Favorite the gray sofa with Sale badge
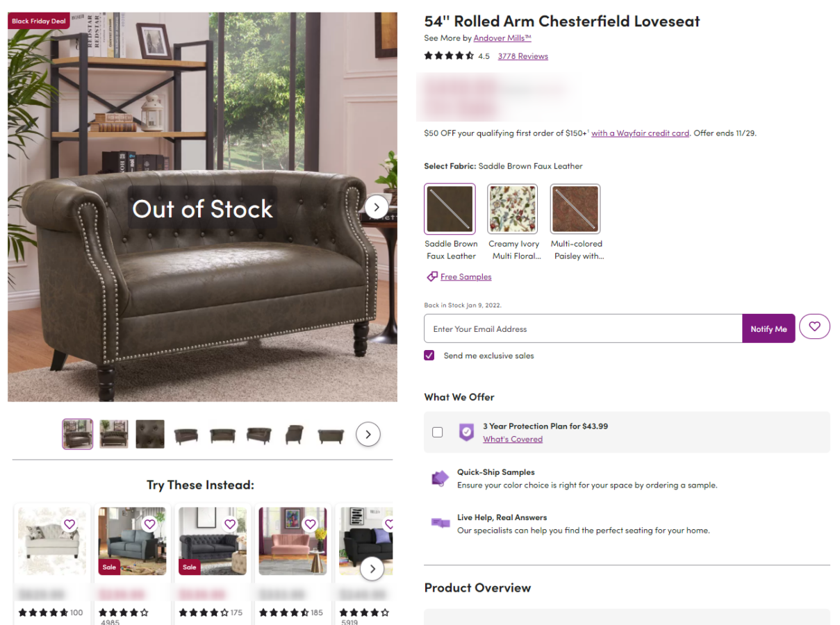The height and width of the screenshot is (625, 840). [150, 524]
